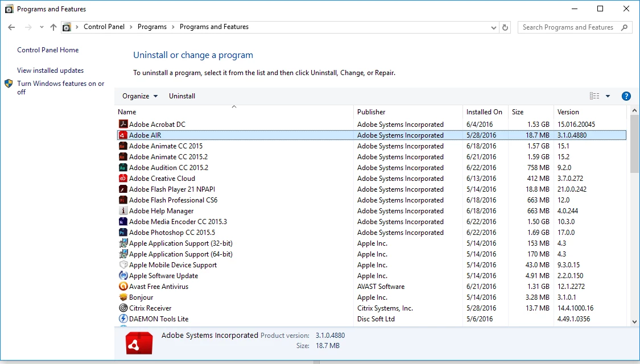Image resolution: width=640 pixels, height=364 pixels.
Task: Click the Citrix Systems, Inc. publisher cell
Action: [385, 308]
